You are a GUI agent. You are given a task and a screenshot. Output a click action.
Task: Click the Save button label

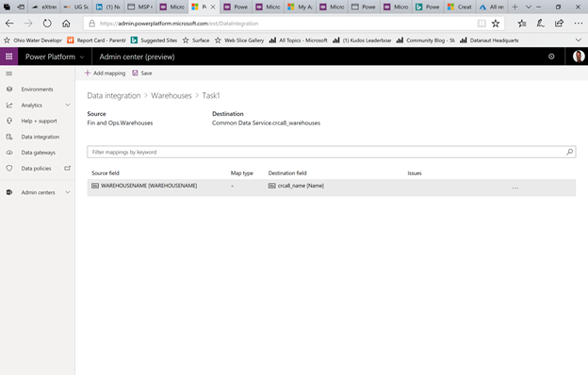pyautogui.click(x=147, y=73)
